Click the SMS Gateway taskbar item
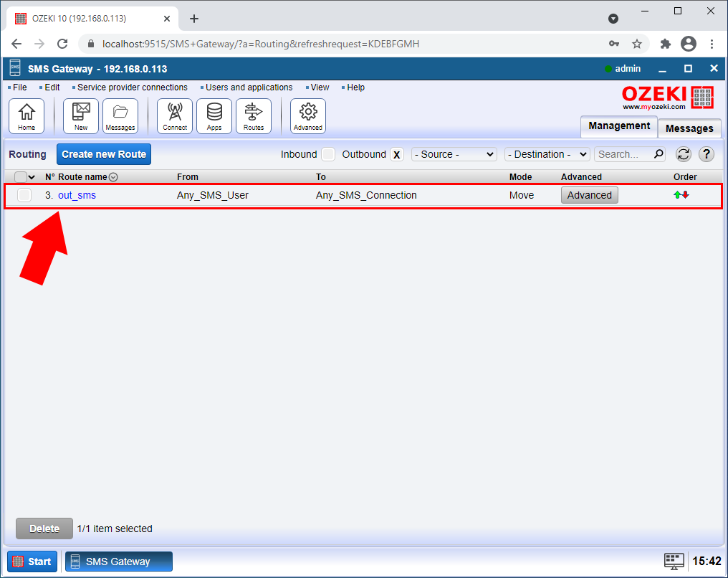Viewport: 728px width, 578px height. coord(119,562)
